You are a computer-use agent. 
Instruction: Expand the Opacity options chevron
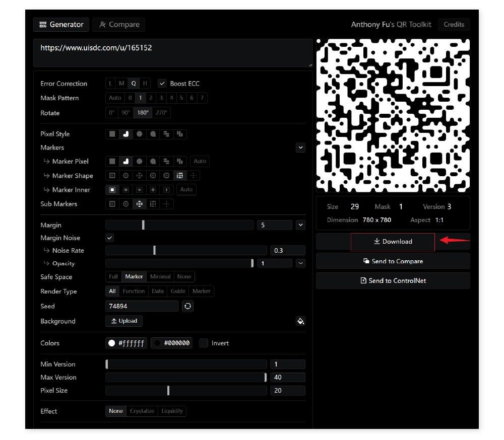pyautogui.click(x=300, y=263)
